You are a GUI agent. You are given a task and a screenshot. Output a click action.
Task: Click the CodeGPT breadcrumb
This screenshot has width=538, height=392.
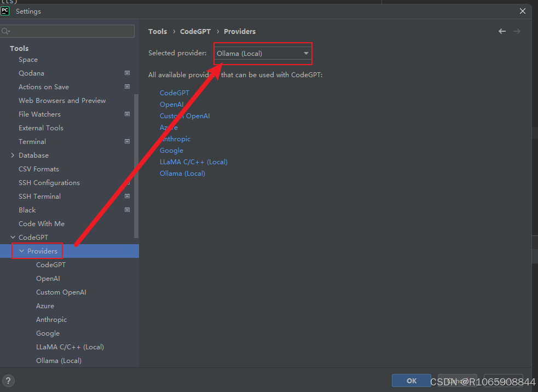(195, 31)
